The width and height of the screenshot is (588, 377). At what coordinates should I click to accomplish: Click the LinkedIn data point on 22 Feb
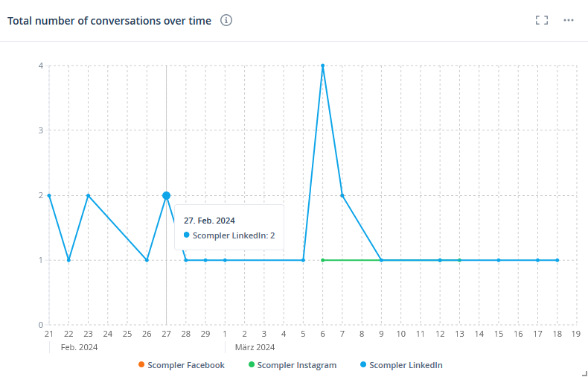(x=68, y=260)
